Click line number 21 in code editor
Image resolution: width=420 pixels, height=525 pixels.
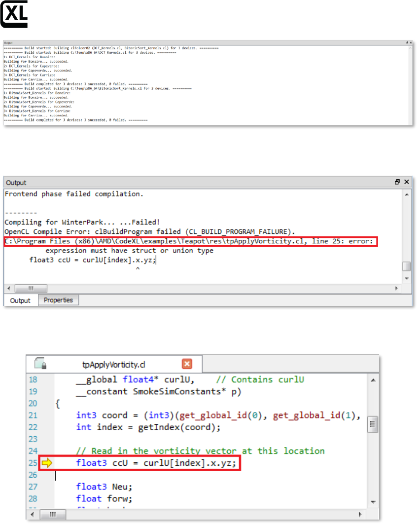[33, 415]
